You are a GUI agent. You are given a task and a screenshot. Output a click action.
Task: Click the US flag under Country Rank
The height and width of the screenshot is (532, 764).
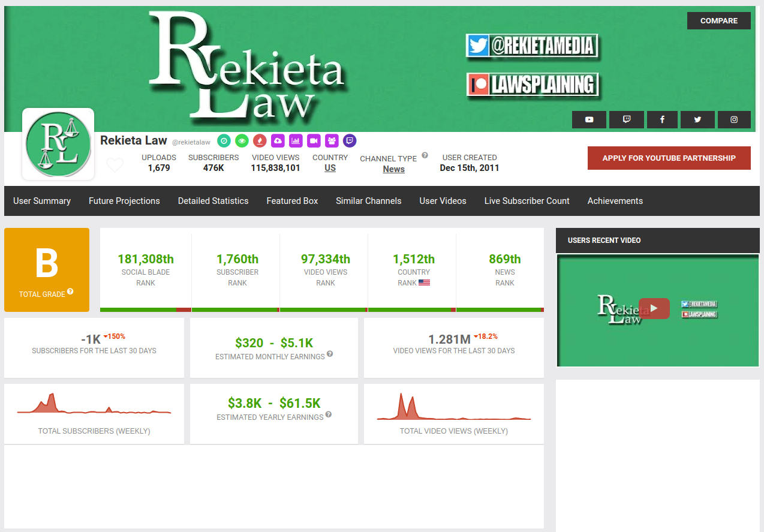coord(424,282)
